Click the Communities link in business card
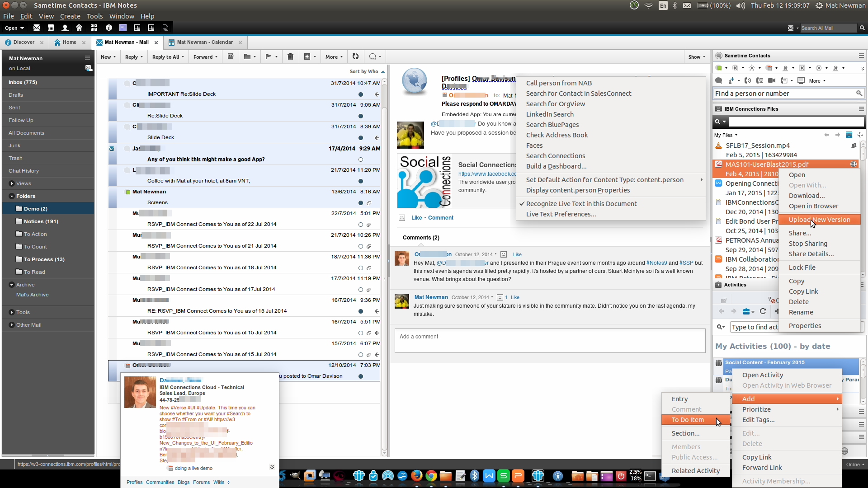This screenshot has width=868, height=488. [x=160, y=482]
